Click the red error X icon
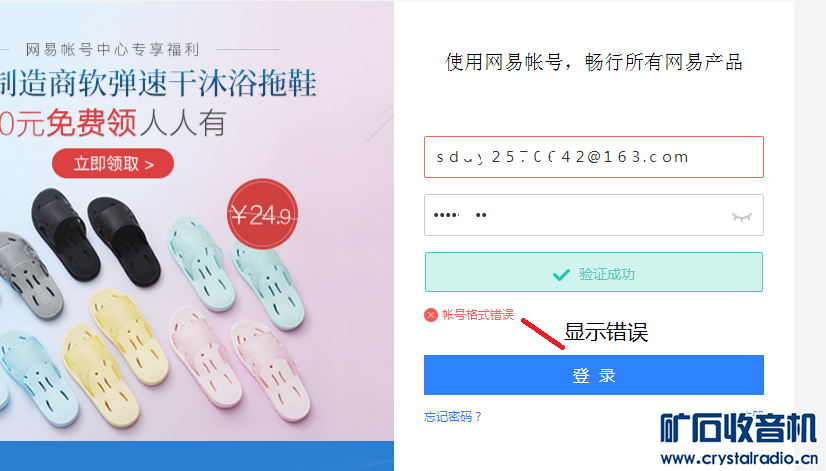The height and width of the screenshot is (471, 826). (x=431, y=315)
